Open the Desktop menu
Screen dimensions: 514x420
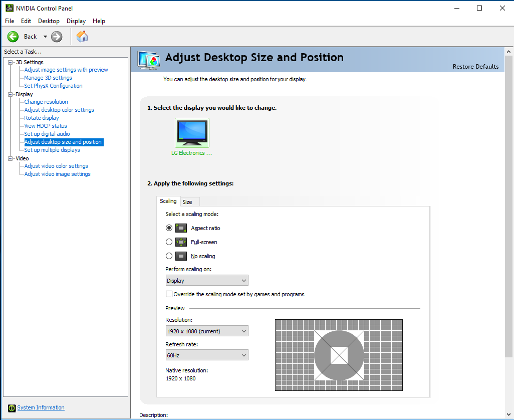[49, 21]
